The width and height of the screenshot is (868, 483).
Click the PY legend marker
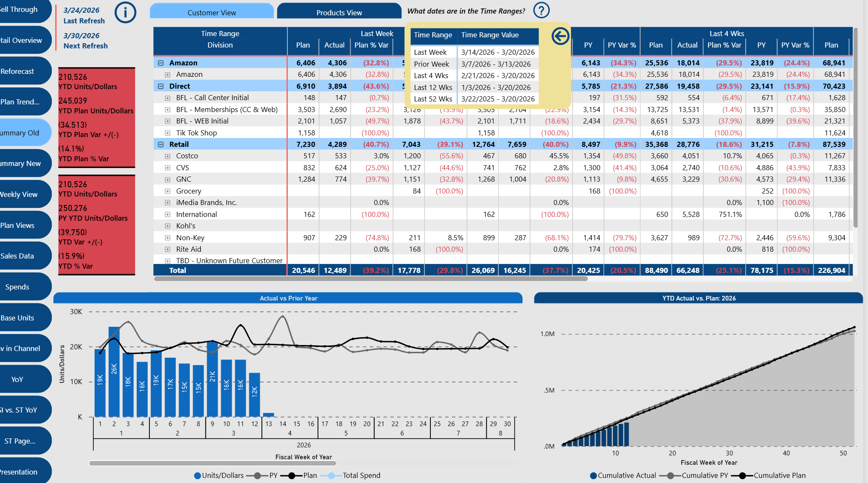pyautogui.click(x=257, y=475)
